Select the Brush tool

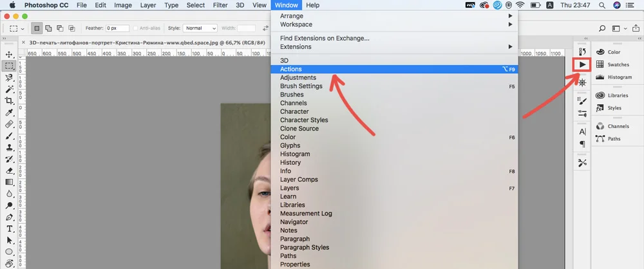pos(8,136)
